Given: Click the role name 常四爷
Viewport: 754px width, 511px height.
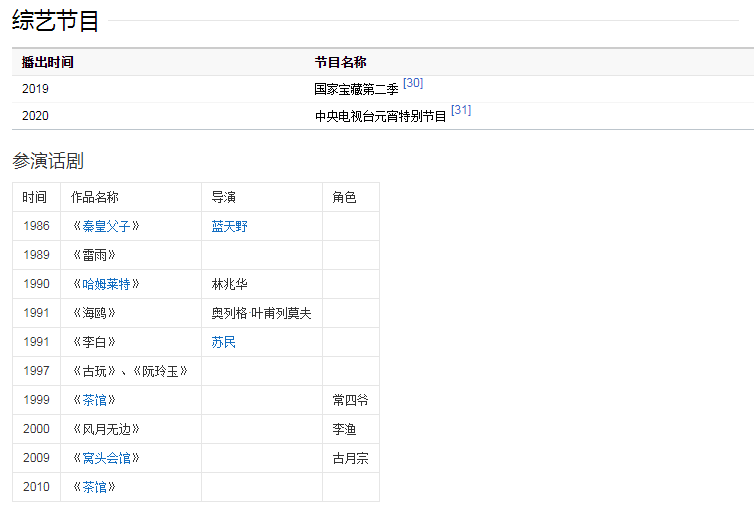Looking at the screenshot, I should [x=350, y=400].
